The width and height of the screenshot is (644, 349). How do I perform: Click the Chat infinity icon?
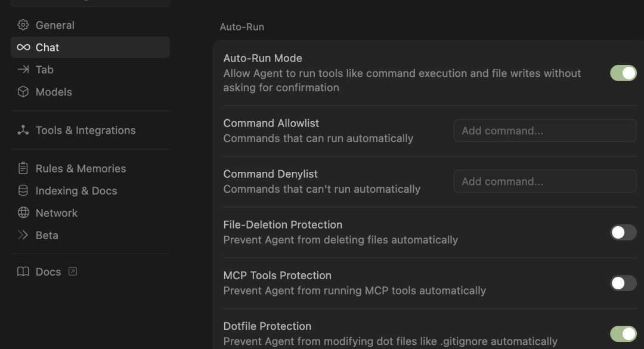[23, 47]
